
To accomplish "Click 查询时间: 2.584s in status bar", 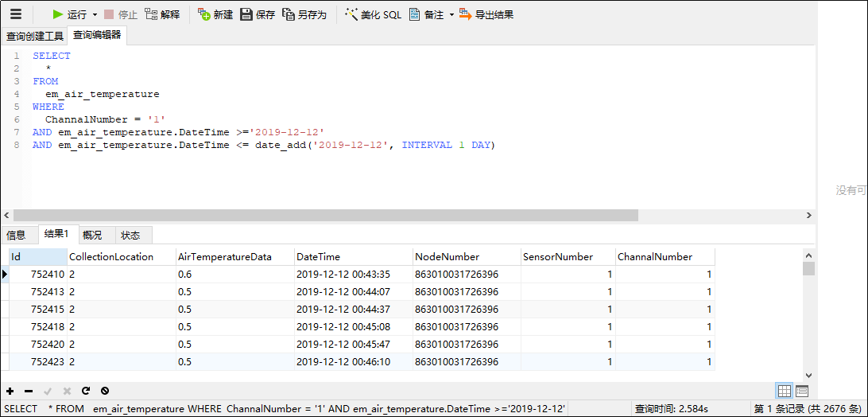I will [672, 409].
